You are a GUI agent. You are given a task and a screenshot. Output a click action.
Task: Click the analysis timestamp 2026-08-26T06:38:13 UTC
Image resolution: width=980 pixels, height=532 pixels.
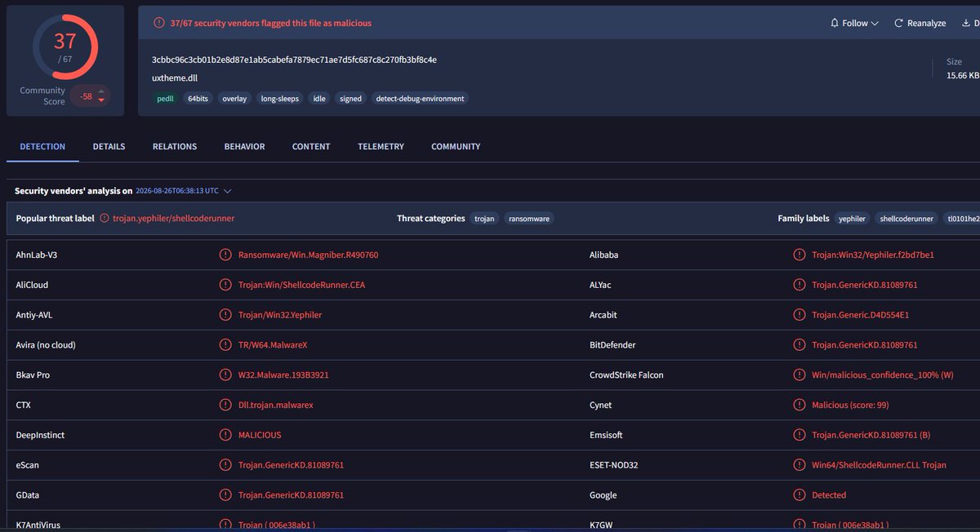(x=177, y=191)
